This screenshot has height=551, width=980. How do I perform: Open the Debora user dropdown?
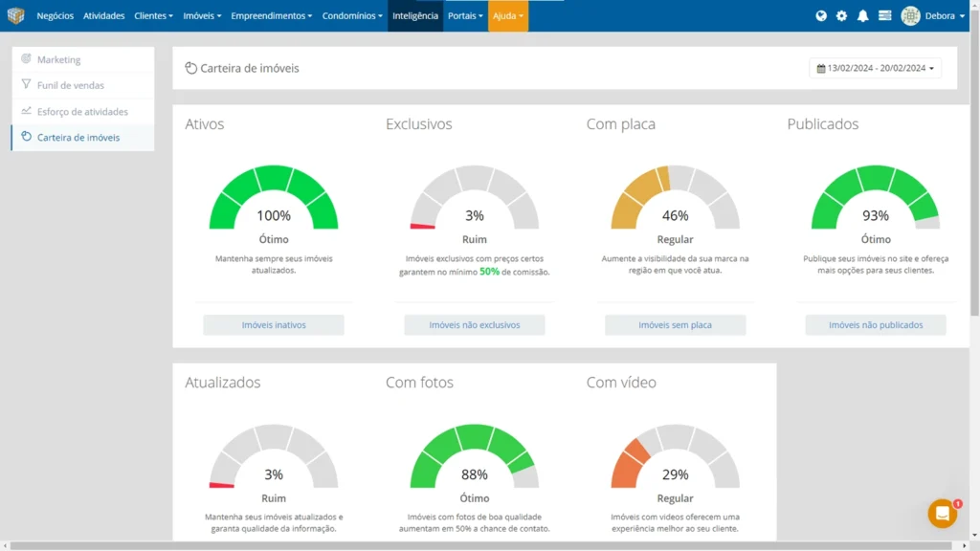coord(945,15)
